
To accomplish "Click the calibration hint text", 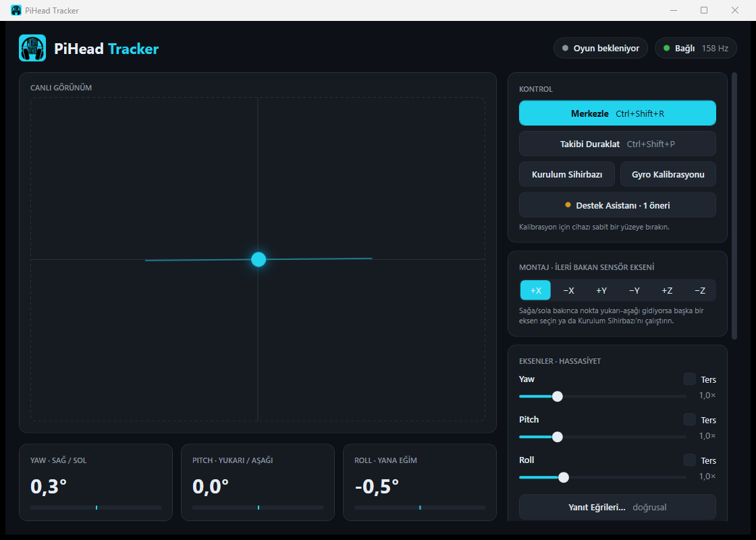I will tap(594, 227).
